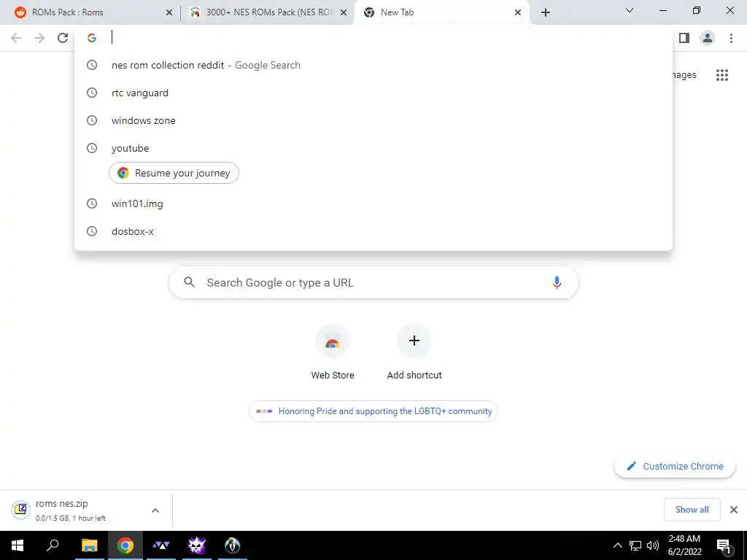Open the Web Store shortcut
Screen dimensions: 747x560
333,352
